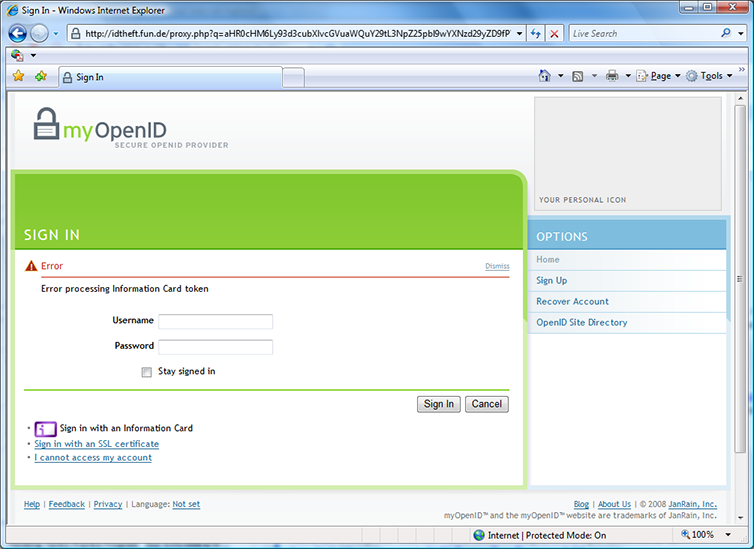Open Sign Up in Options menu
754x549 pixels.
click(551, 281)
